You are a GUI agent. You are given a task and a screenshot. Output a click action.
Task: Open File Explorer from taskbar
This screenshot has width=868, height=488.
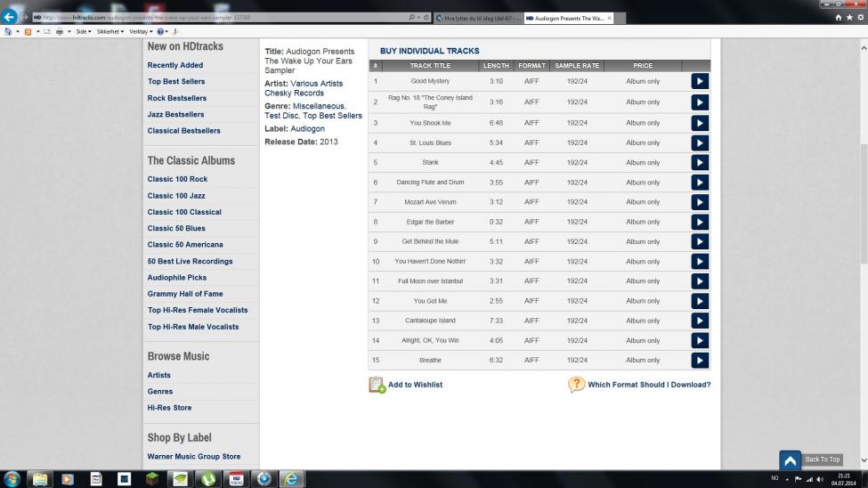tap(40, 478)
